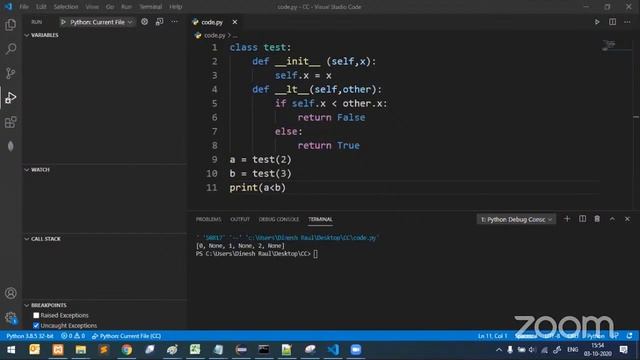The height and width of the screenshot is (360, 640).
Task: Open the Accounts menu icon
Action: pyautogui.click(x=11, y=293)
